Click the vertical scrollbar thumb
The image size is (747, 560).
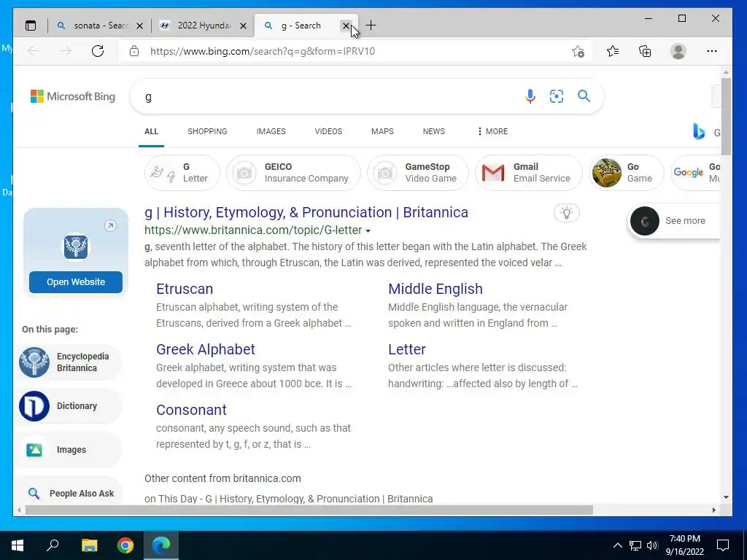tap(726, 116)
